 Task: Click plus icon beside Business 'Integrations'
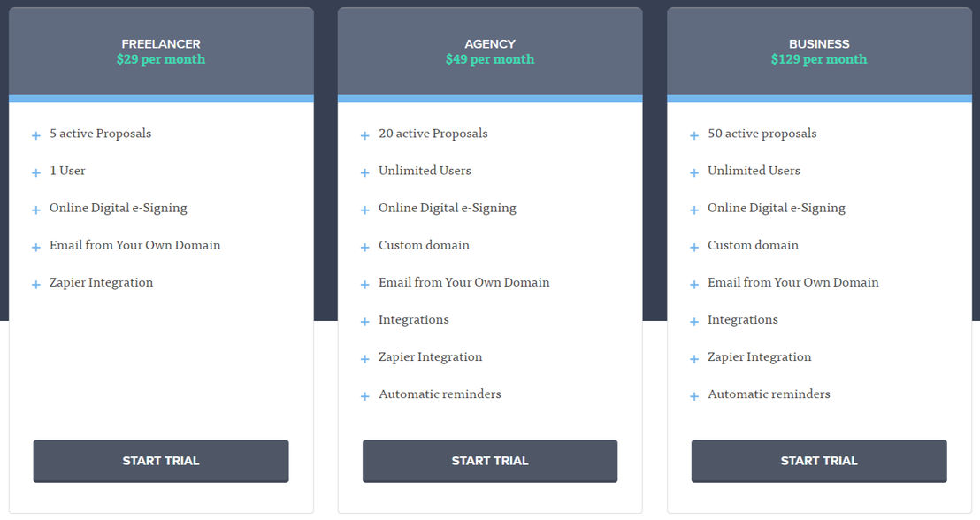pyautogui.click(x=694, y=322)
